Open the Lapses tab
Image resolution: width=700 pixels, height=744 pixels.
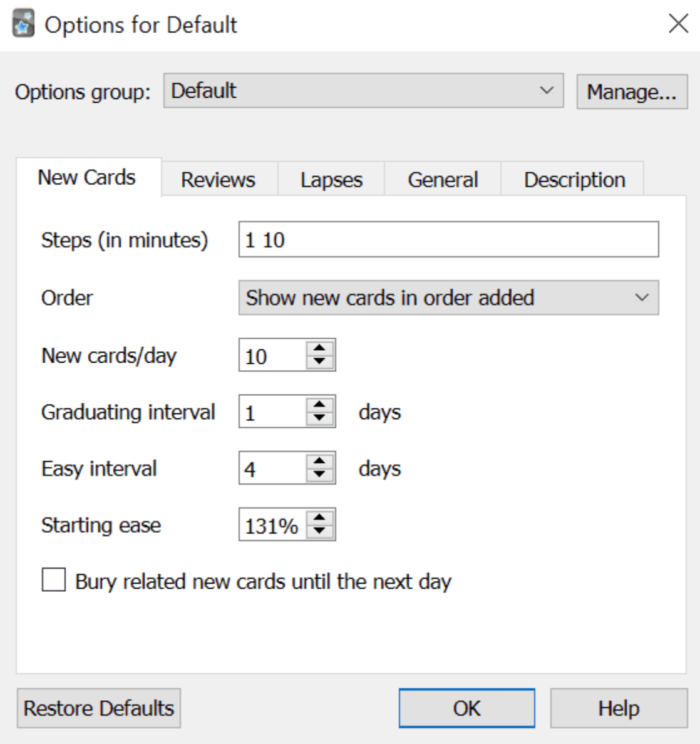point(331,179)
